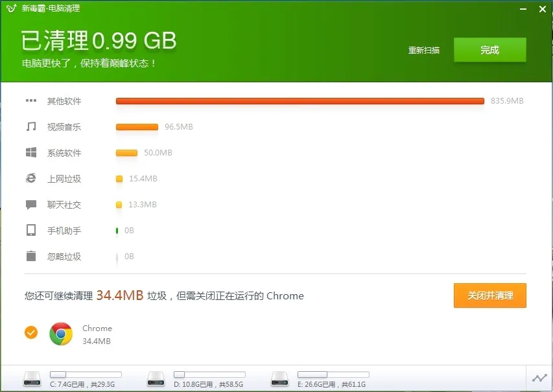Click the green 完成 button

[x=490, y=50]
